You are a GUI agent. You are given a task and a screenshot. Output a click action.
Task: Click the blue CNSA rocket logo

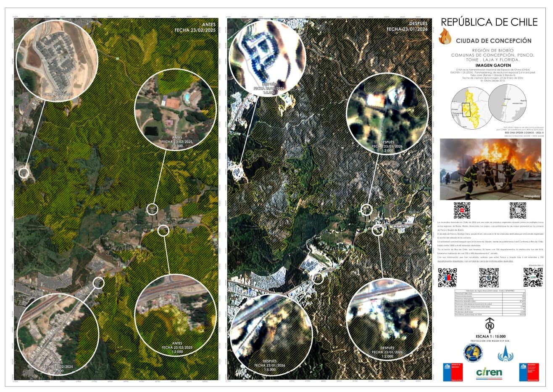tap(506, 354)
